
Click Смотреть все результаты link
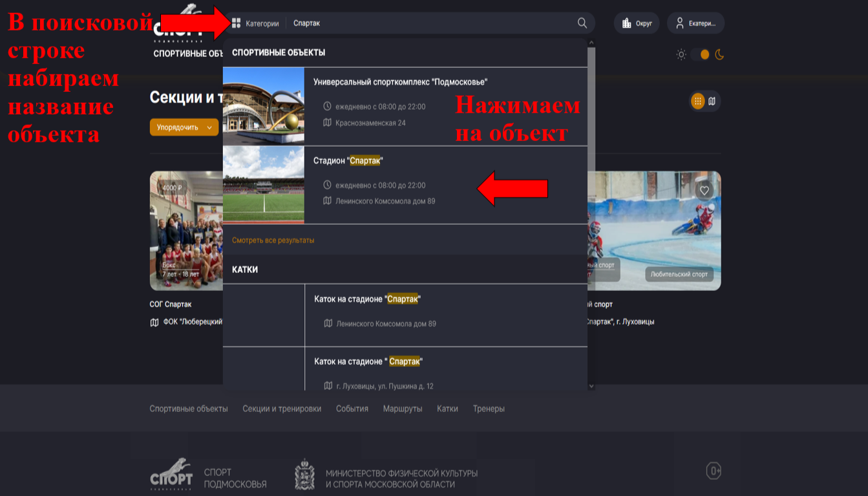[x=273, y=240]
